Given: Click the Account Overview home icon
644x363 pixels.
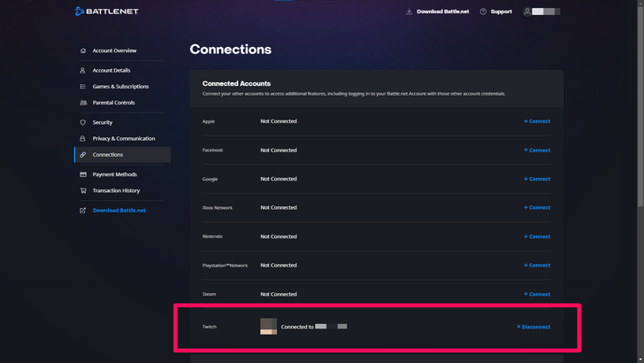Looking at the screenshot, I should (x=83, y=50).
